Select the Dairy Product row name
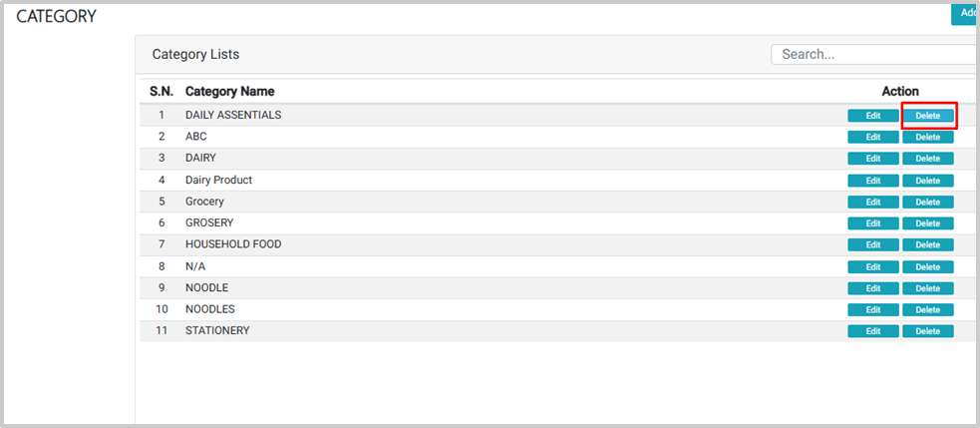980x428 pixels. point(218,180)
